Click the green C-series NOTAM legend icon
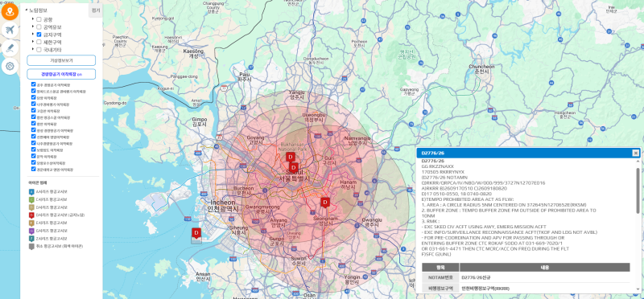This screenshot has height=299, width=644. point(31,199)
